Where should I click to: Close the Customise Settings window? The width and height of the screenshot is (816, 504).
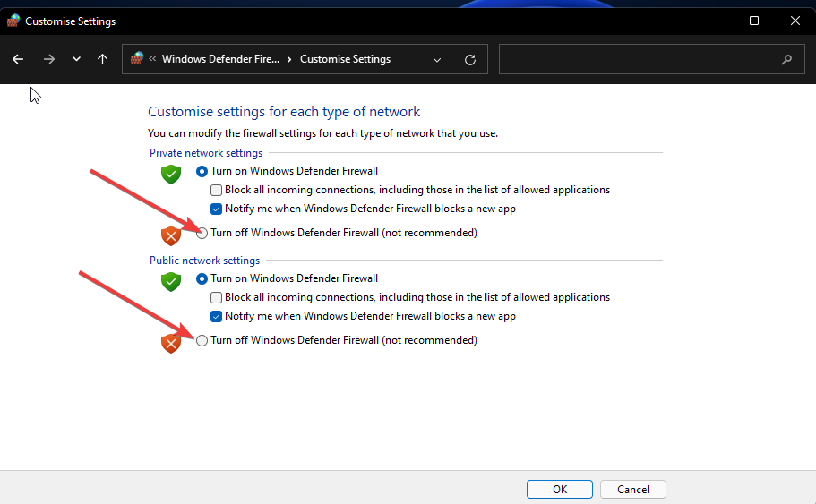click(795, 21)
